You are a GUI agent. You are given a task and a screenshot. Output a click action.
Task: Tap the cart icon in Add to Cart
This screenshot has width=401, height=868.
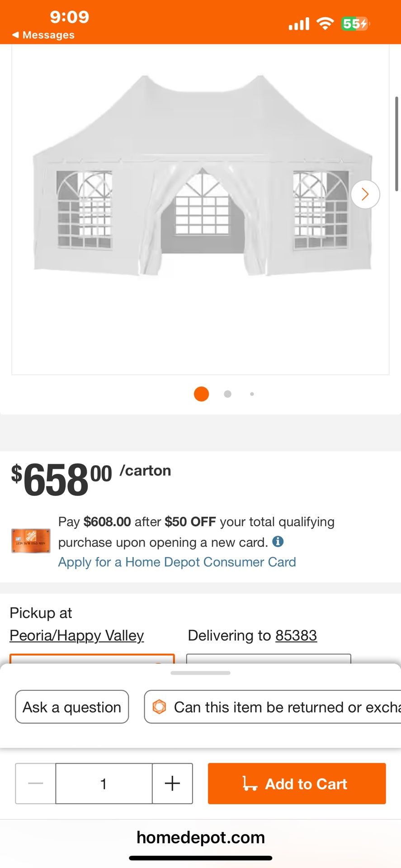tap(250, 783)
